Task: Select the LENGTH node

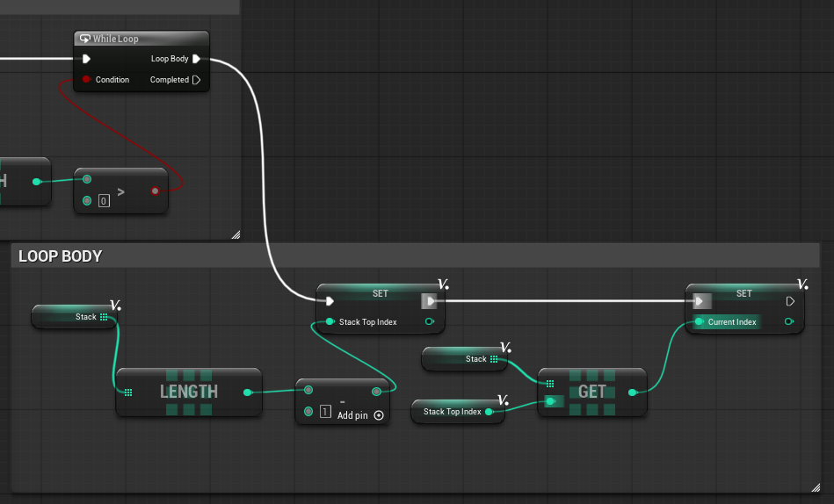Action: (x=189, y=392)
